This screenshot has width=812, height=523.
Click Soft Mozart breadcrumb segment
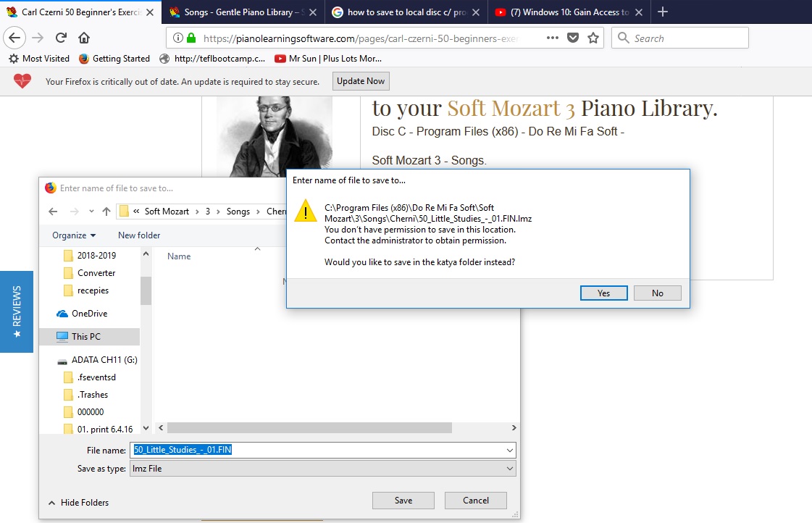[167, 212]
